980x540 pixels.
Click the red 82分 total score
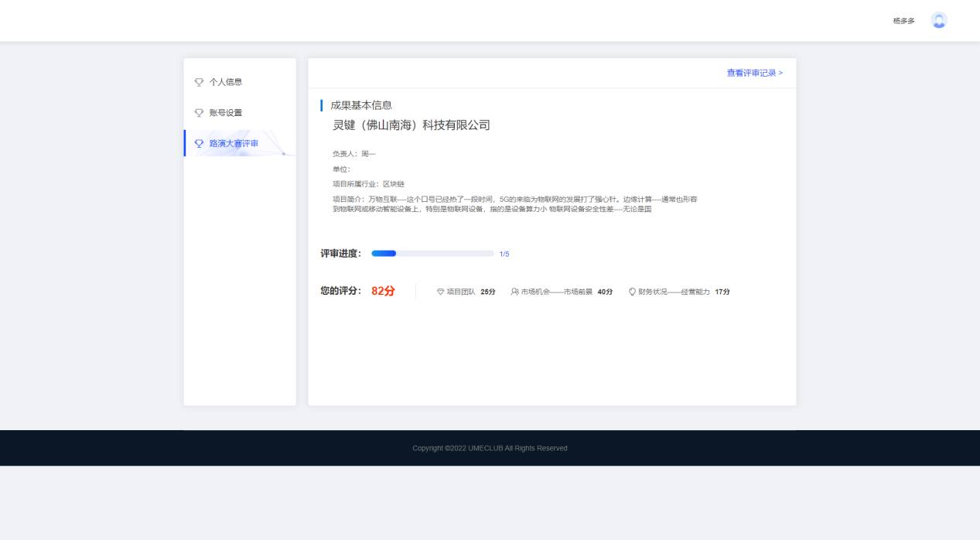click(383, 291)
